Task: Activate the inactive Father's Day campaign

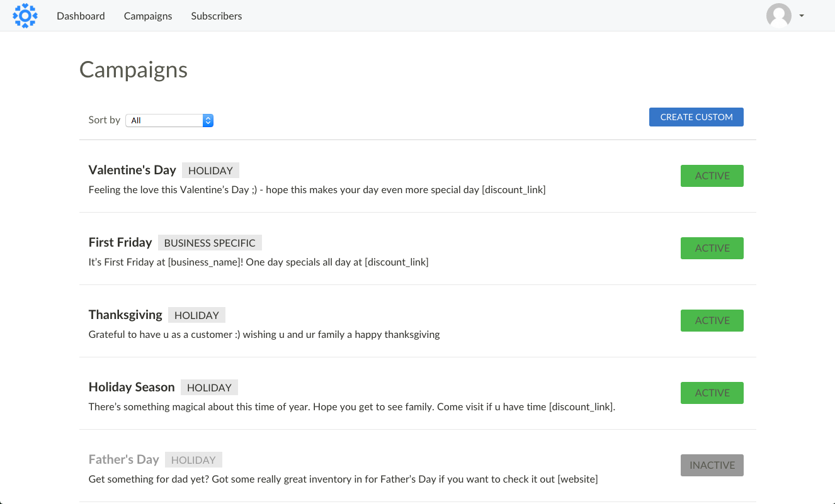Action: pos(712,466)
